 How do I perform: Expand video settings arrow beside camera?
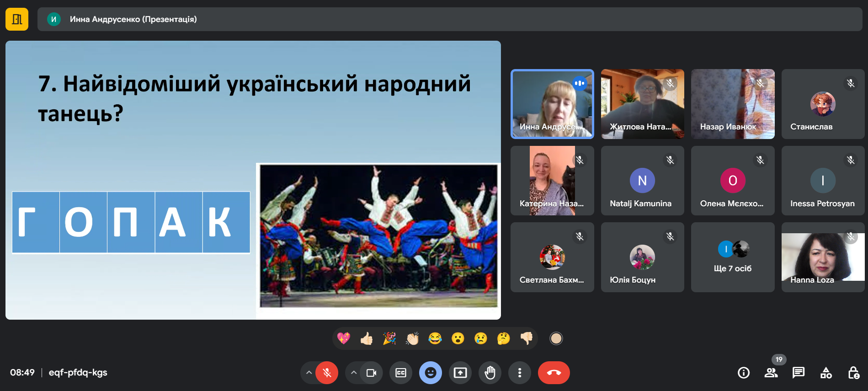pyautogui.click(x=353, y=373)
